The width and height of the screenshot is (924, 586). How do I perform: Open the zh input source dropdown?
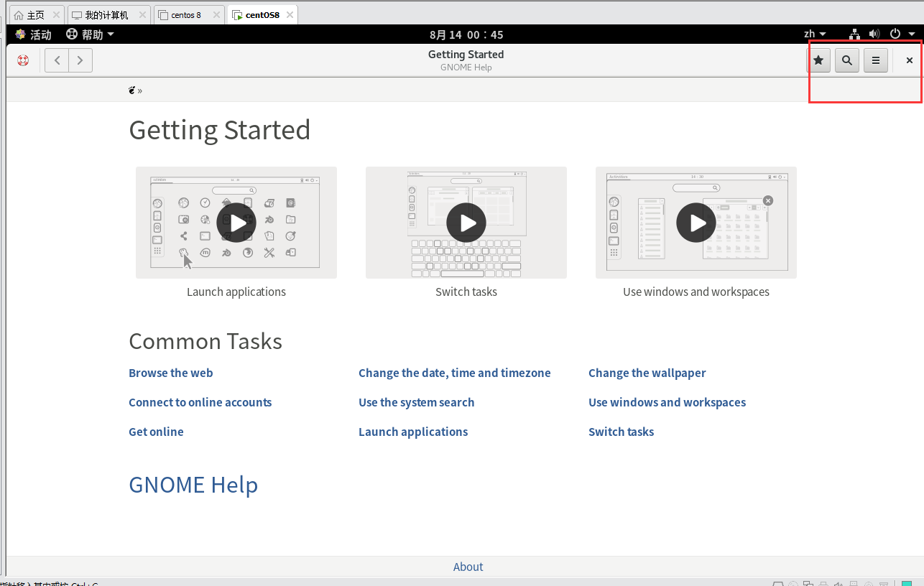815,34
